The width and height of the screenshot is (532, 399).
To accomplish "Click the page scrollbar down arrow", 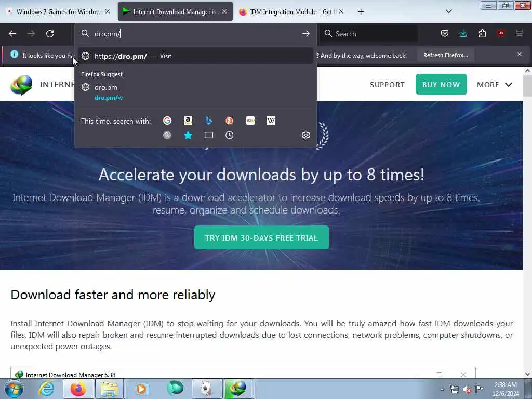I will coord(527,374).
